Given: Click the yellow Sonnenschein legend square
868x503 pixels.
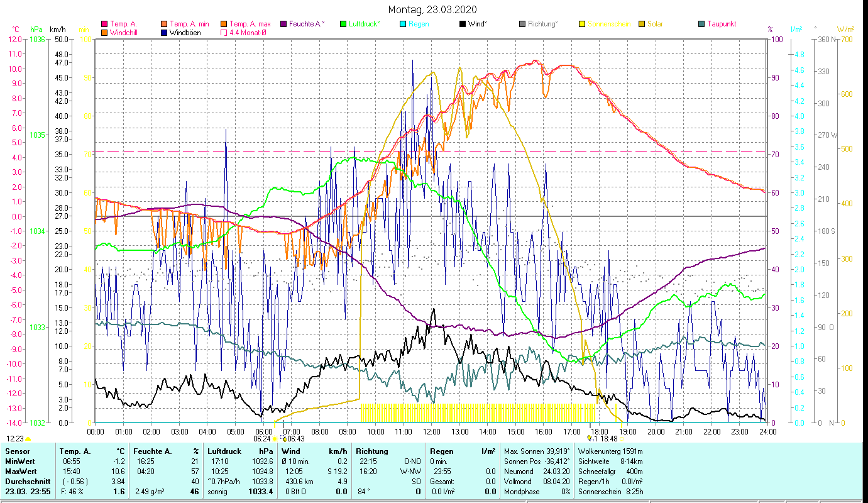Looking at the screenshot, I should coord(582,24).
